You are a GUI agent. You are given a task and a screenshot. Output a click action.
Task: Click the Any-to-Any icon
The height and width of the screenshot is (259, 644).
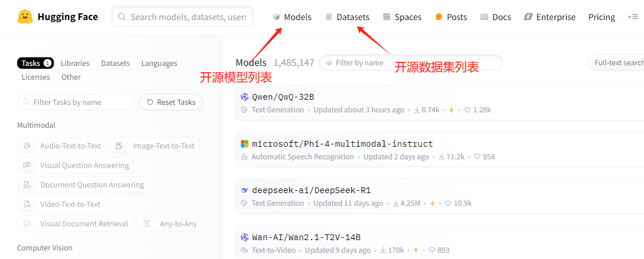point(146,223)
